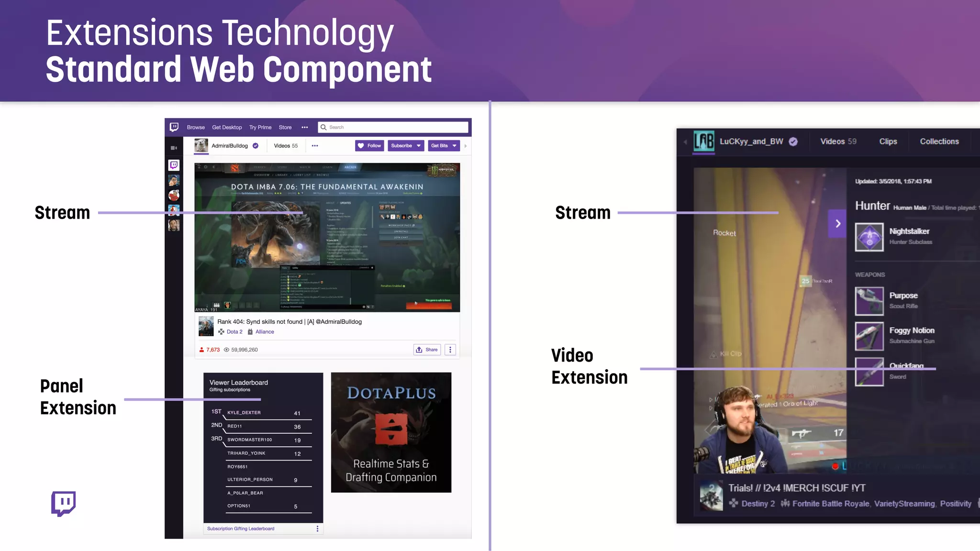
Task: Select the Foggy Notion submachine gun icon
Action: click(x=869, y=336)
